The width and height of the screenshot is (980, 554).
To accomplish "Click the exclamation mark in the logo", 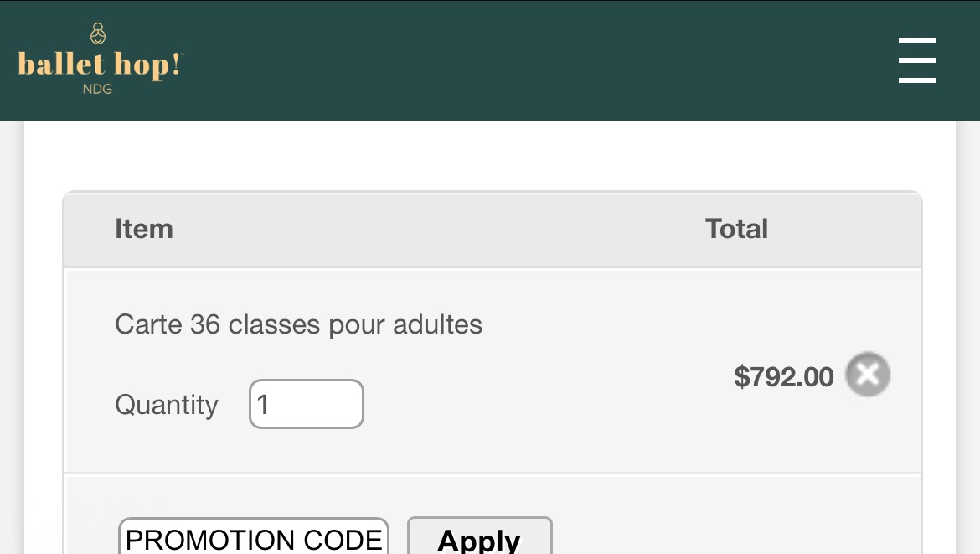I will coord(175,65).
